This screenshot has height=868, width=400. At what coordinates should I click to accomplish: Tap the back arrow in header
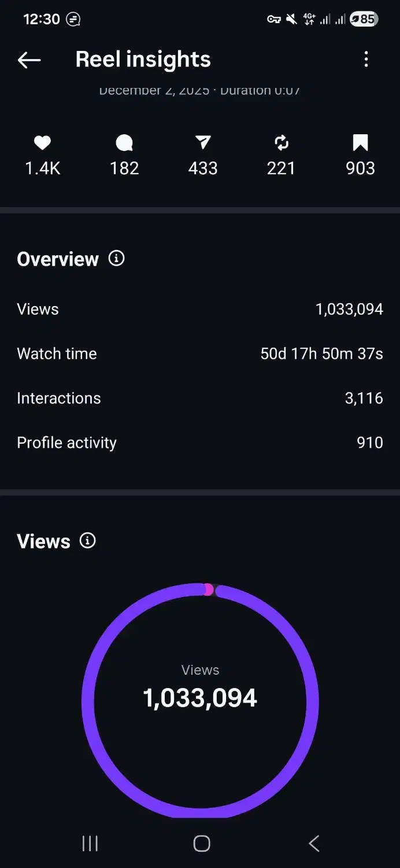[x=29, y=60]
